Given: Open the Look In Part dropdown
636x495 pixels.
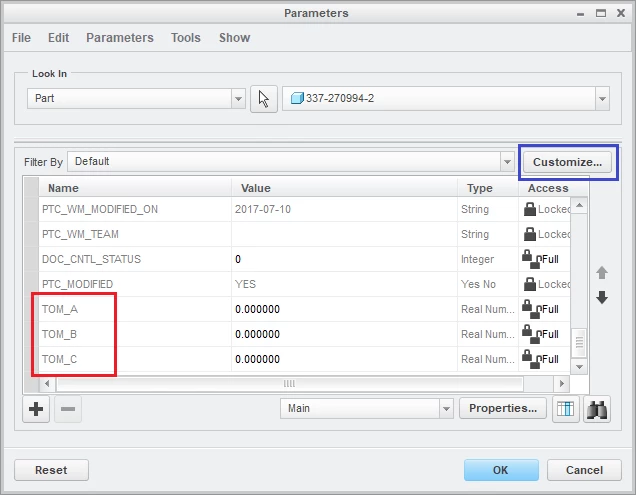Looking at the screenshot, I should click(x=238, y=99).
